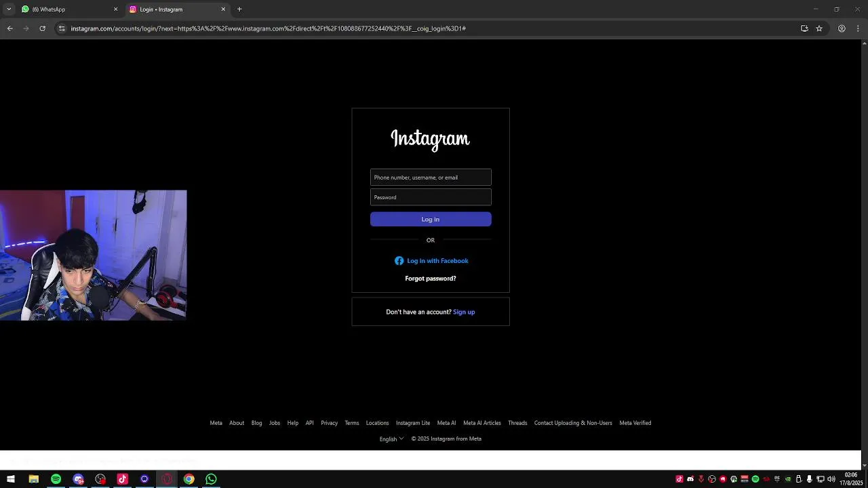Click the system tray Discord icon
The height and width of the screenshot is (488, 868).
[690, 479]
